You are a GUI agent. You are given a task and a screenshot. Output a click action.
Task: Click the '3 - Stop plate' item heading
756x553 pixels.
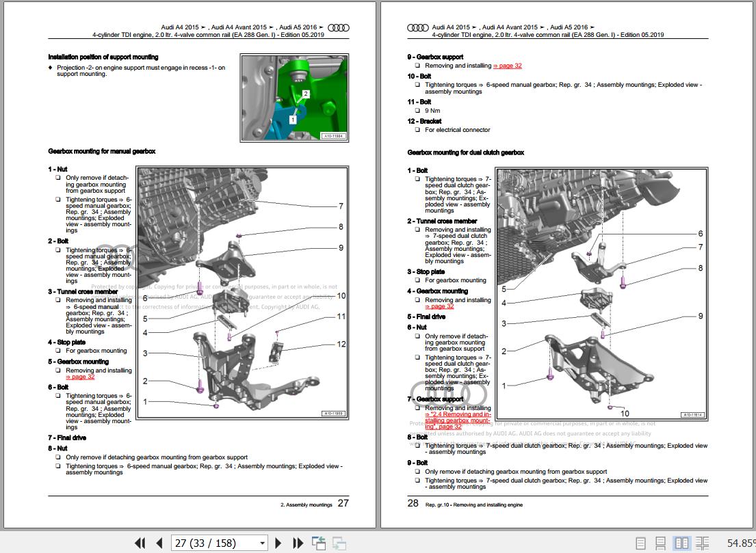pos(426,271)
